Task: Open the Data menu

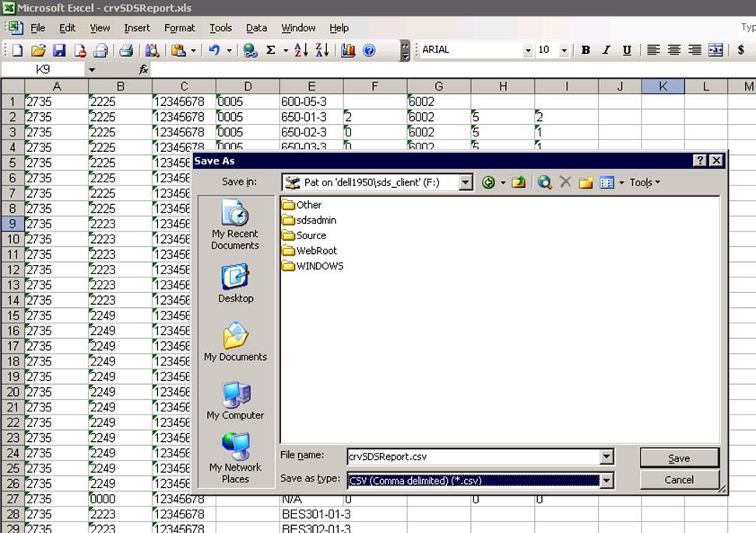Action: 256,28
